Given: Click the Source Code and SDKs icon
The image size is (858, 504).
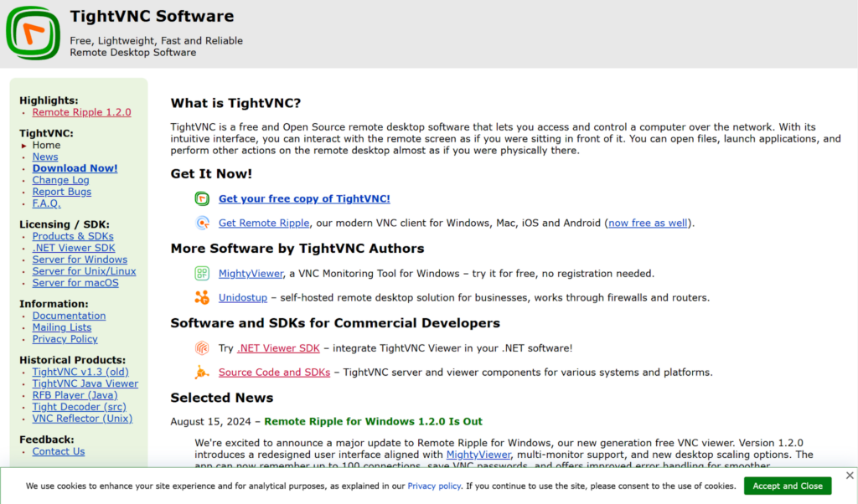Looking at the screenshot, I should coord(202,372).
